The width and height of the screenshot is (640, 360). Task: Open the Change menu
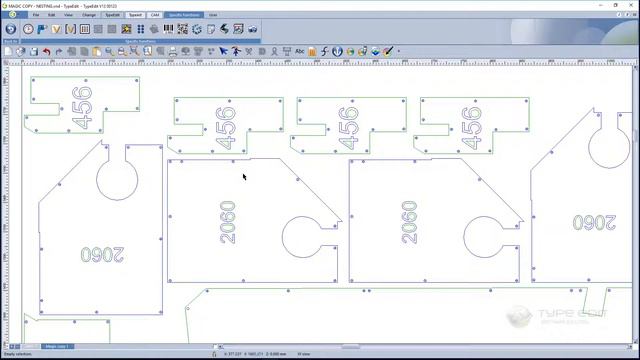point(89,15)
